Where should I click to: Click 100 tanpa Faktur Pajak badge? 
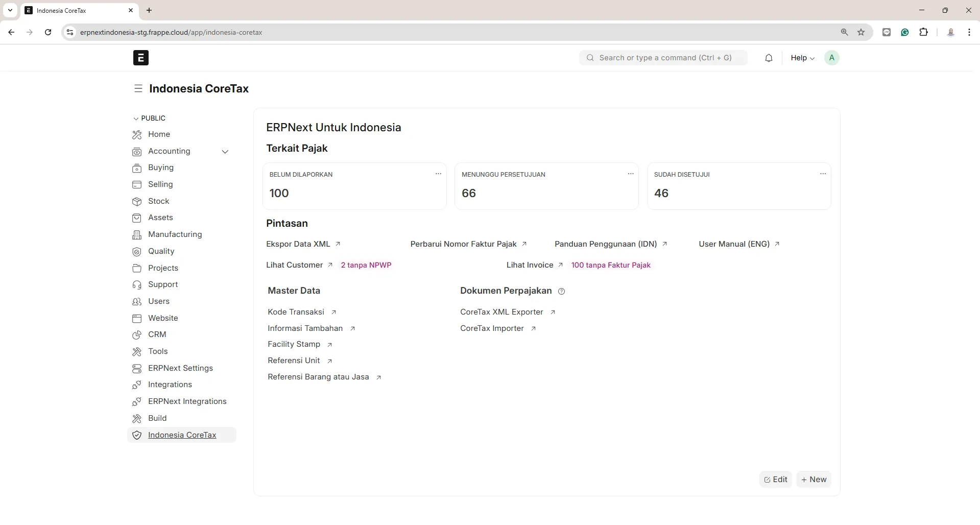611,265
